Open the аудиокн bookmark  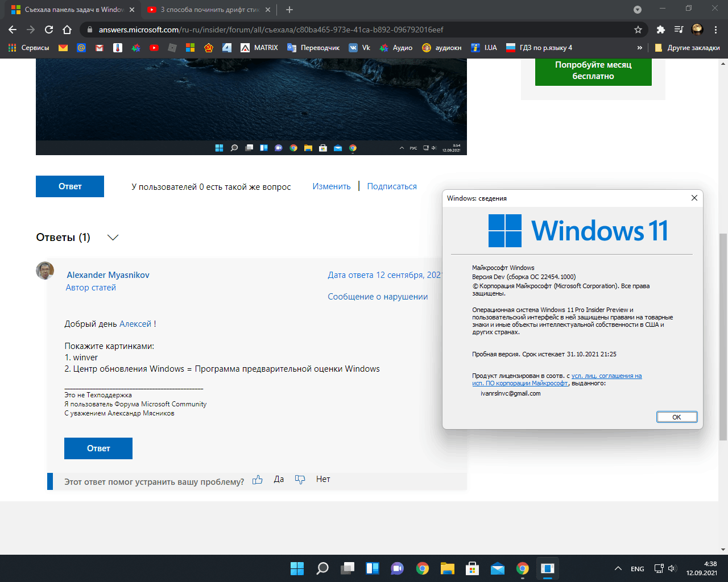442,48
